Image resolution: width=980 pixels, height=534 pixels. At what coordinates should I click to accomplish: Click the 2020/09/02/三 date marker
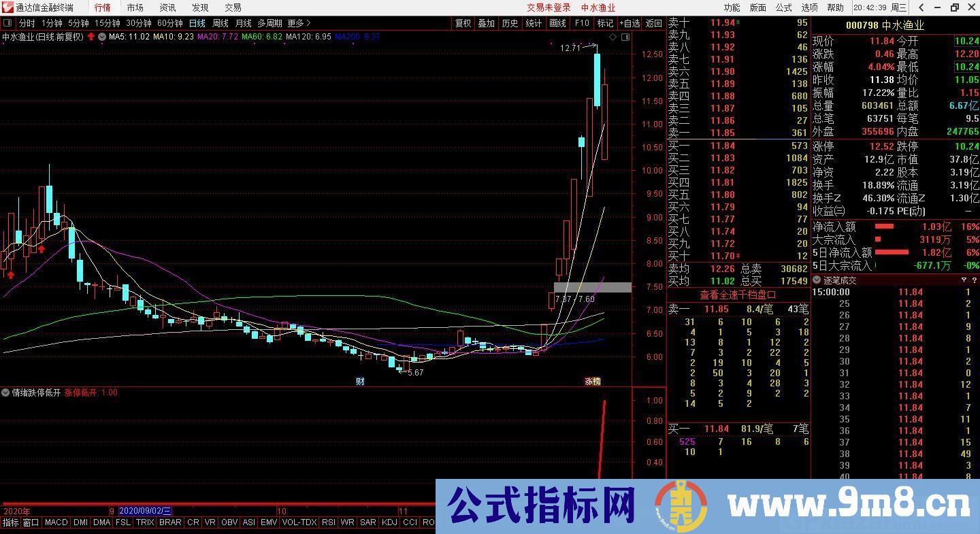point(145,511)
